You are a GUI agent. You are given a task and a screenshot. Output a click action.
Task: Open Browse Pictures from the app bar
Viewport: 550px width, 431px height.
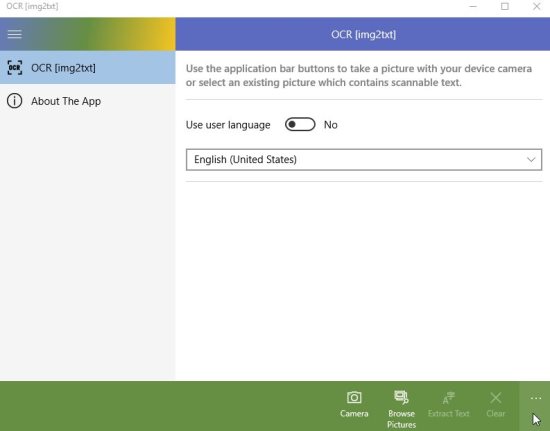(401, 409)
